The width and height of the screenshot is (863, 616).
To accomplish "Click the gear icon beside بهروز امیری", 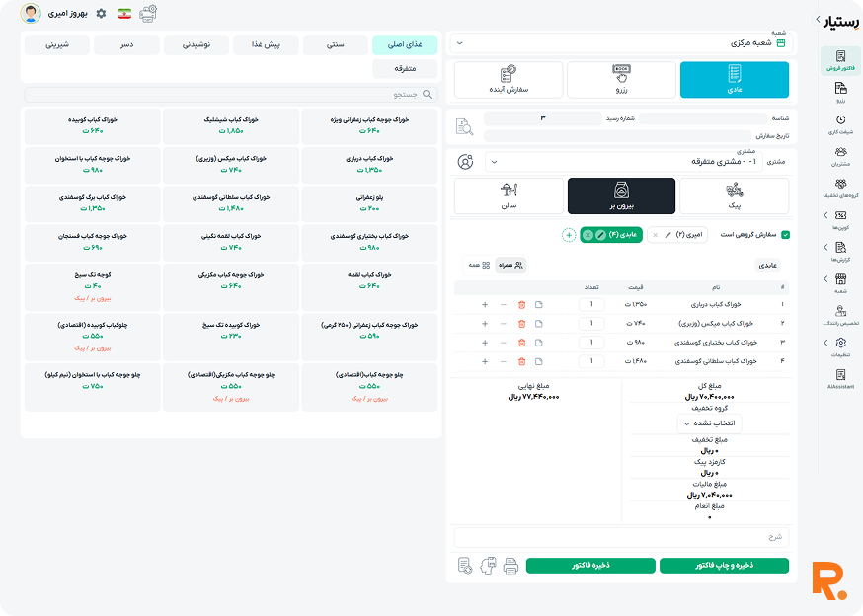I will [x=102, y=13].
